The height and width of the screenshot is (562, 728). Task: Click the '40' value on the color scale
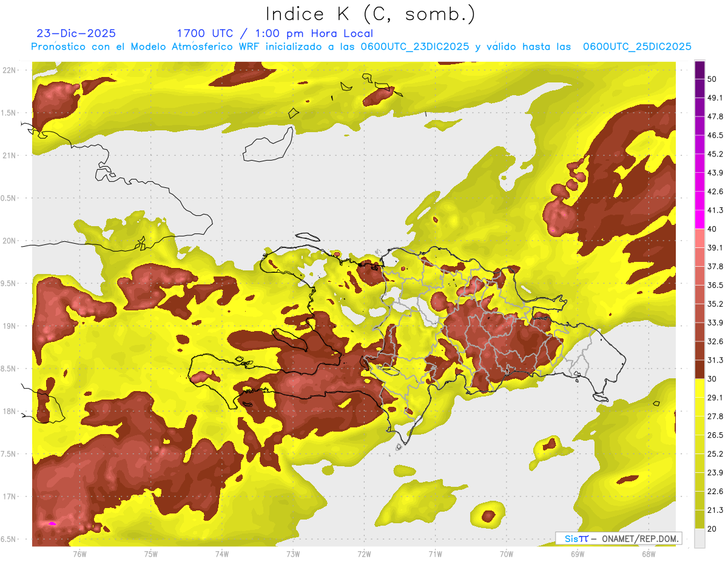[713, 229]
